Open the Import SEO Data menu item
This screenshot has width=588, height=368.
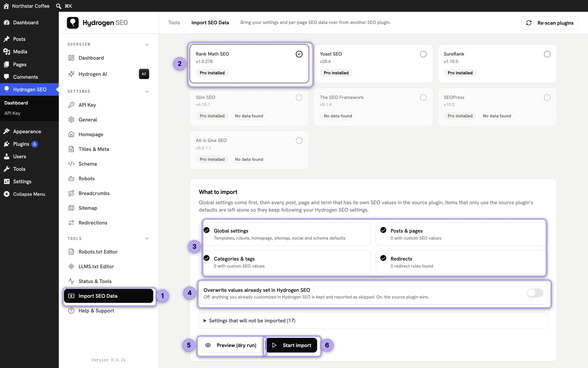[x=109, y=296]
